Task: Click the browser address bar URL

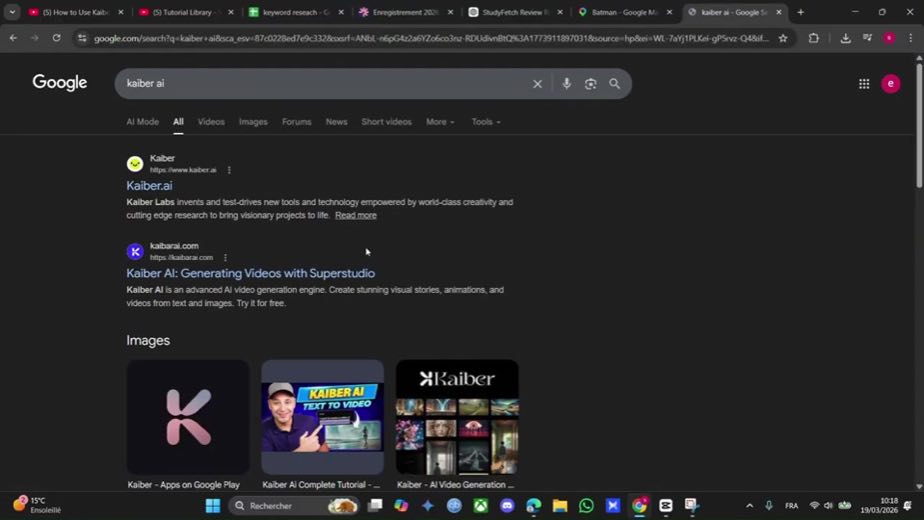Action: click(430, 38)
